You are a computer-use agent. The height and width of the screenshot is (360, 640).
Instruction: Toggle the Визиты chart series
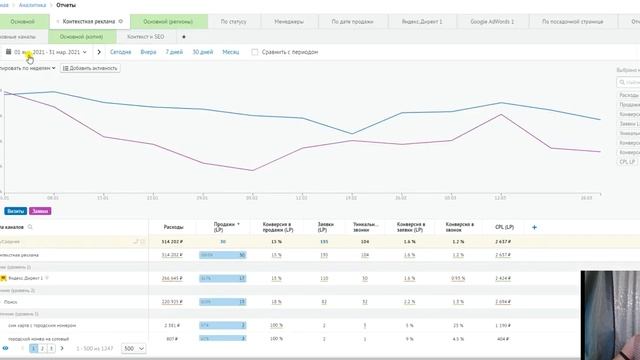(x=16, y=211)
